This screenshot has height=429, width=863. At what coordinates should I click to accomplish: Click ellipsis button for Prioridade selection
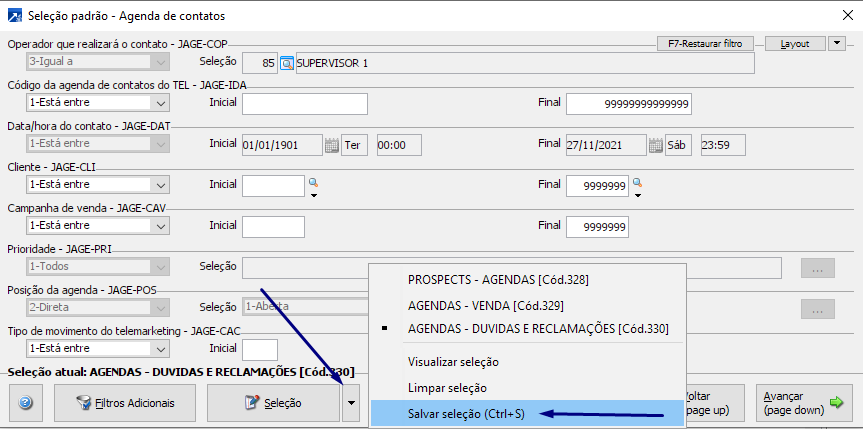pos(818,268)
